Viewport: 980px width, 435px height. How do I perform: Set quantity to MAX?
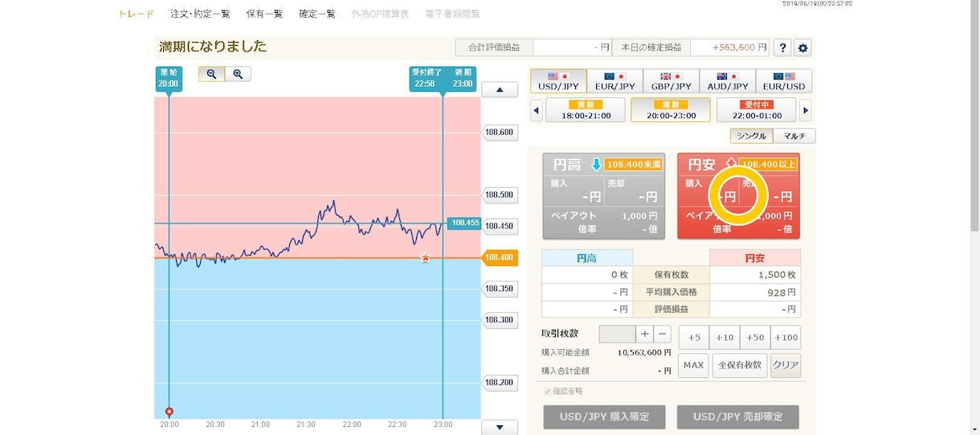(693, 365)
